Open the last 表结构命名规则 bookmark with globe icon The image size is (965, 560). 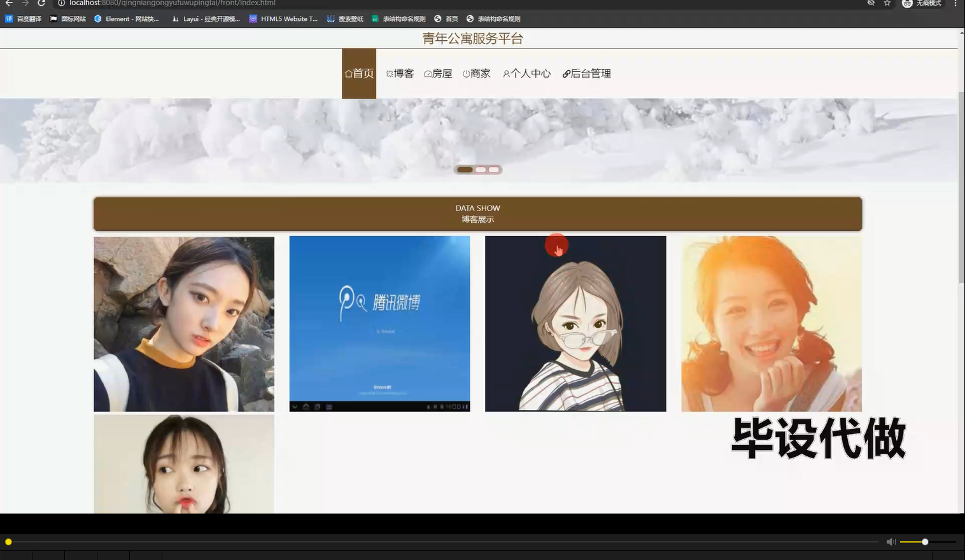click(x=494, y=19)
